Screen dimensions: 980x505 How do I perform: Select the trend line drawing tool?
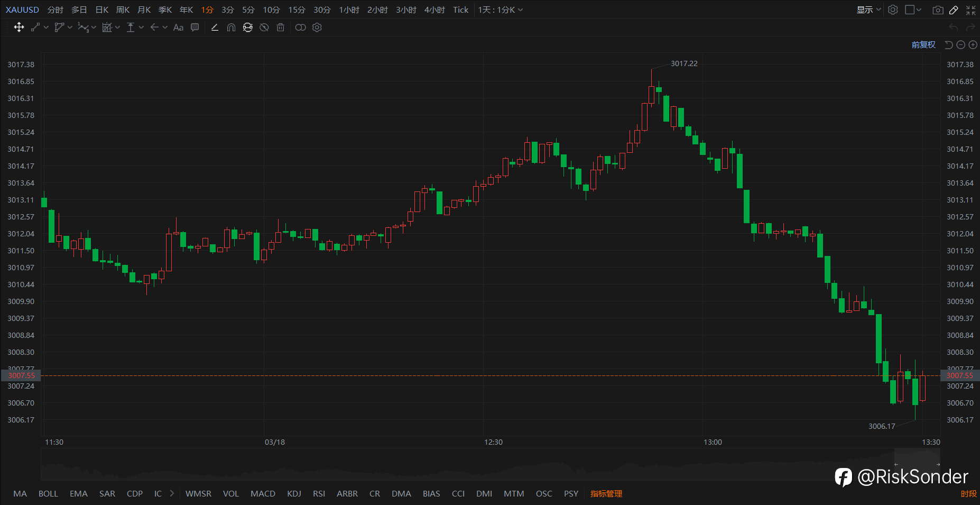tap(35, 27)
